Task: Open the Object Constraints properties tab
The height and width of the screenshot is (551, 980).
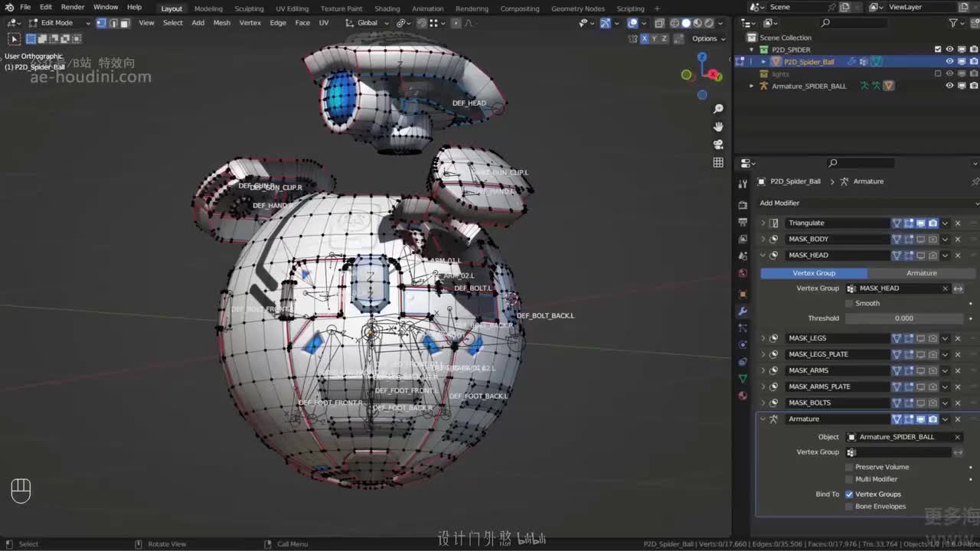Action: 743,362
